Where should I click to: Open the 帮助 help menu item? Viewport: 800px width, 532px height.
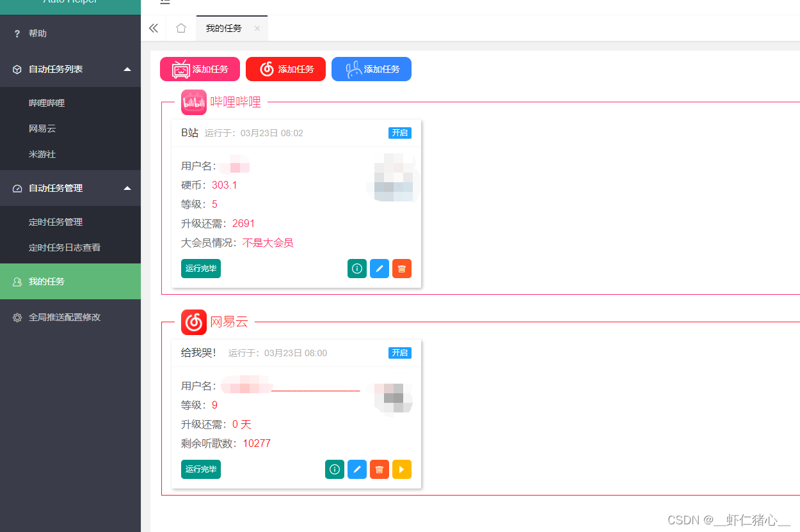click(70, 33)
